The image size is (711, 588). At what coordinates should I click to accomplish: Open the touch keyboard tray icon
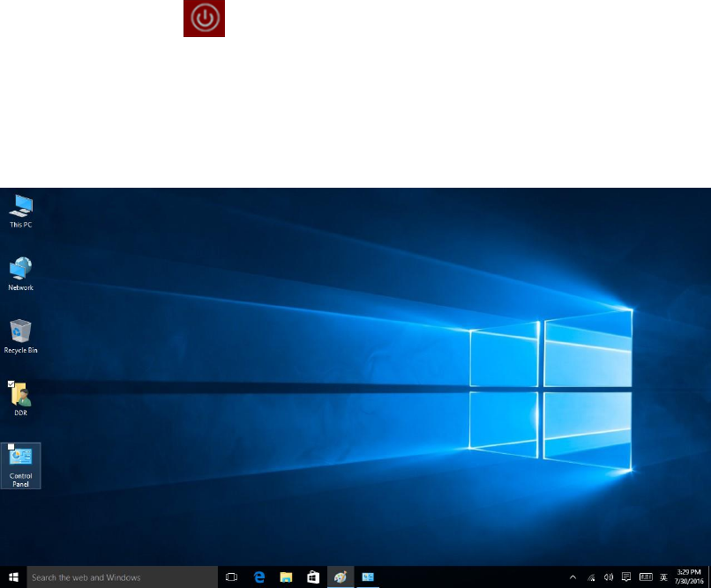(x=646, y=577)
